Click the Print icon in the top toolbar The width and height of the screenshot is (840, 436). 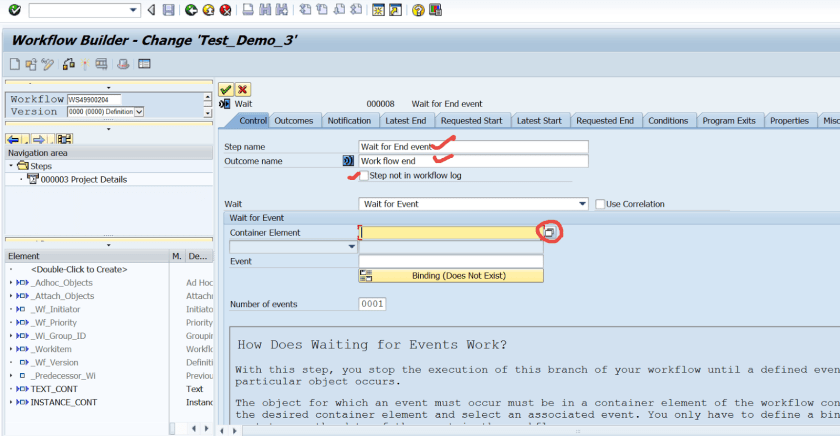click(x=248, y=10)
